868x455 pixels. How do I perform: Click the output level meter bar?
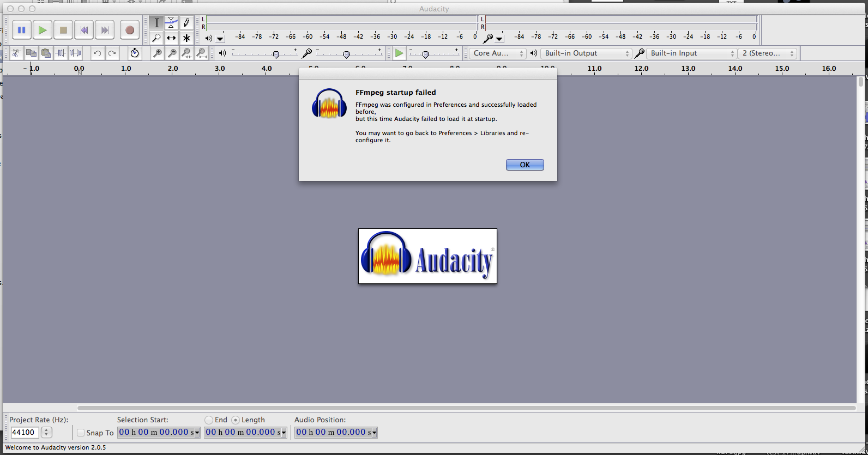pyautogui.click(x=342, y=23)
